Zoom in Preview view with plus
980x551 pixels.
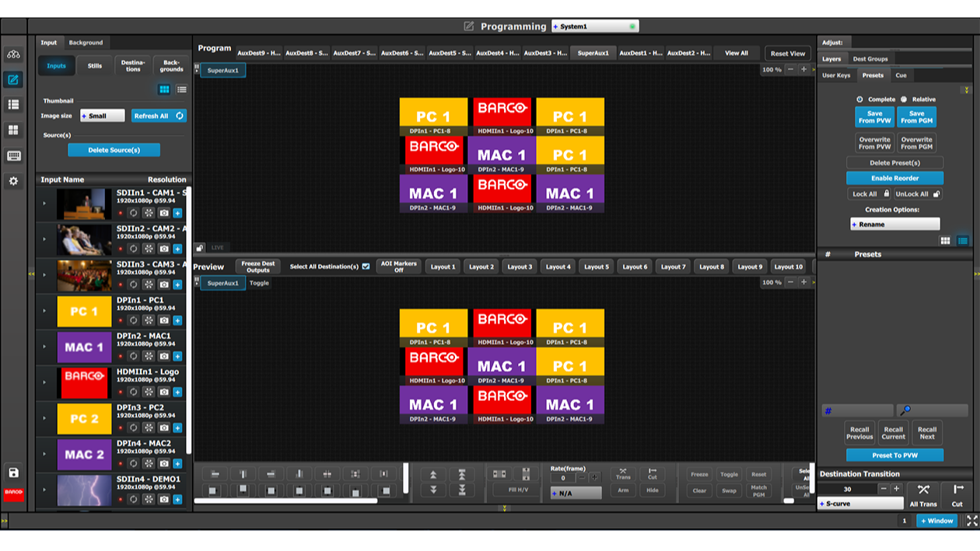[x=804, y=283]
